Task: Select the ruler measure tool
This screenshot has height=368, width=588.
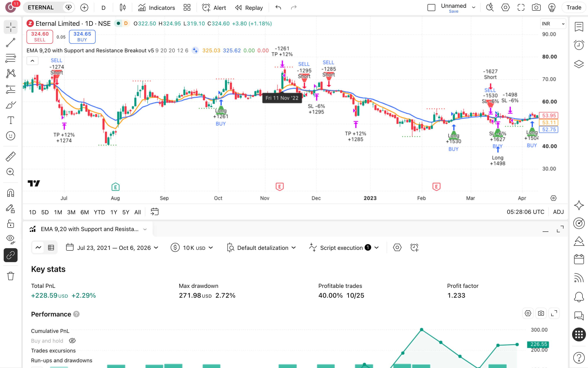Action: (x=11, y=156)
